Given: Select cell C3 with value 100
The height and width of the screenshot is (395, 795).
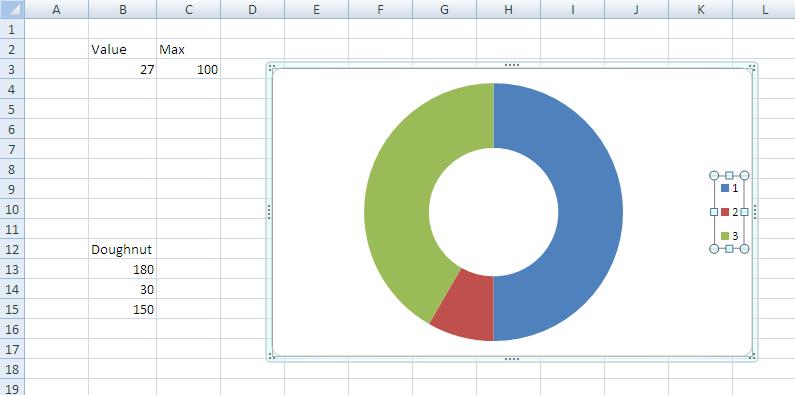Looking at the screenshot, I should click(188, 69).
